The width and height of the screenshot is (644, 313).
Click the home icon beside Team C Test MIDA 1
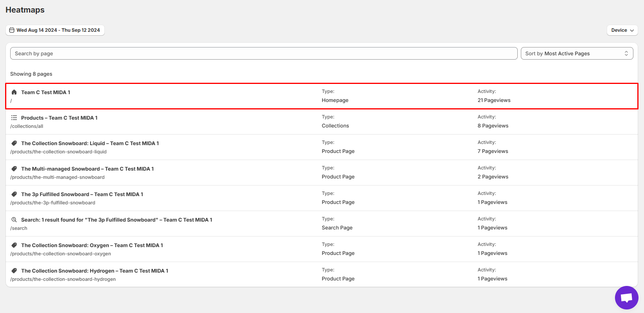pyautogui.click(x=14, y=92)
